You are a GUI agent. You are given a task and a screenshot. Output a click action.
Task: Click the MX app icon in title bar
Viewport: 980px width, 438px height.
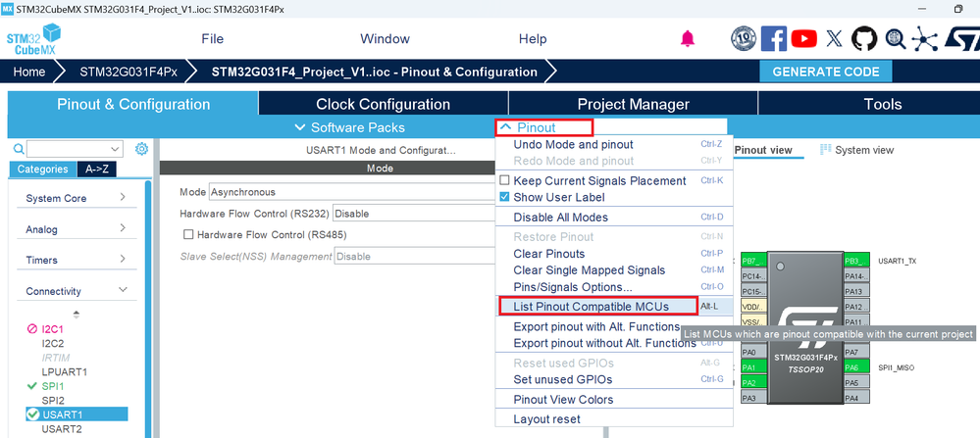[8, 9]
